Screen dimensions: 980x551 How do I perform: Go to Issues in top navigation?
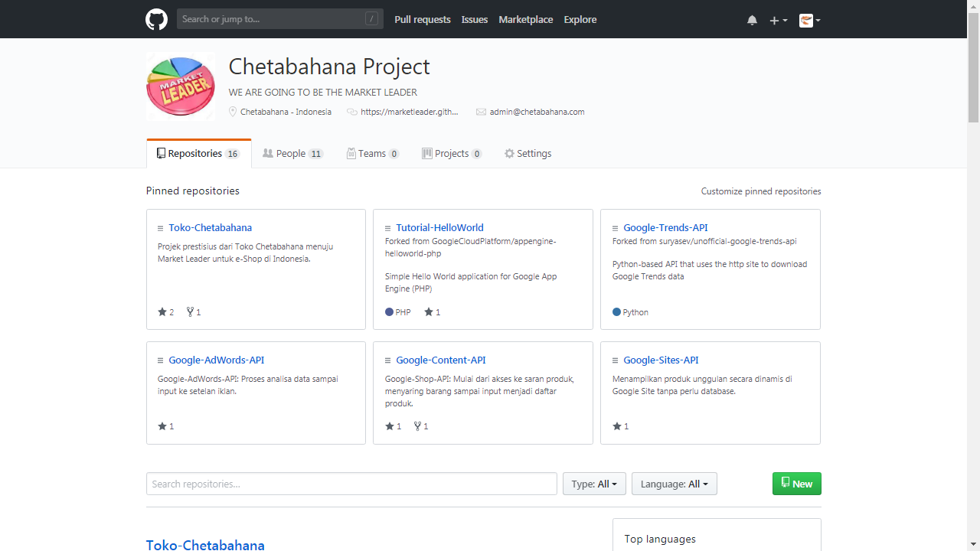point(475,20)
